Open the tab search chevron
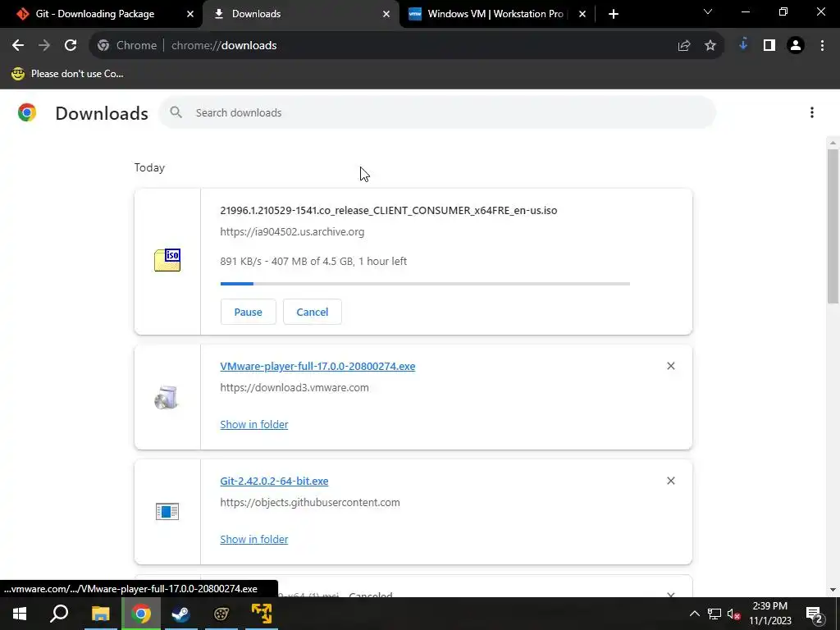The width and height of the screenshot is (840, 630). coord(708,11)
